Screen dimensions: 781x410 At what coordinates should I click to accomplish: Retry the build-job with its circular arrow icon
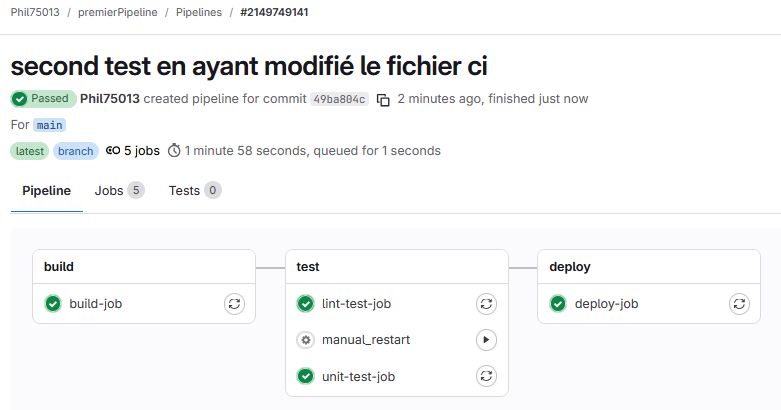[234, 304]
